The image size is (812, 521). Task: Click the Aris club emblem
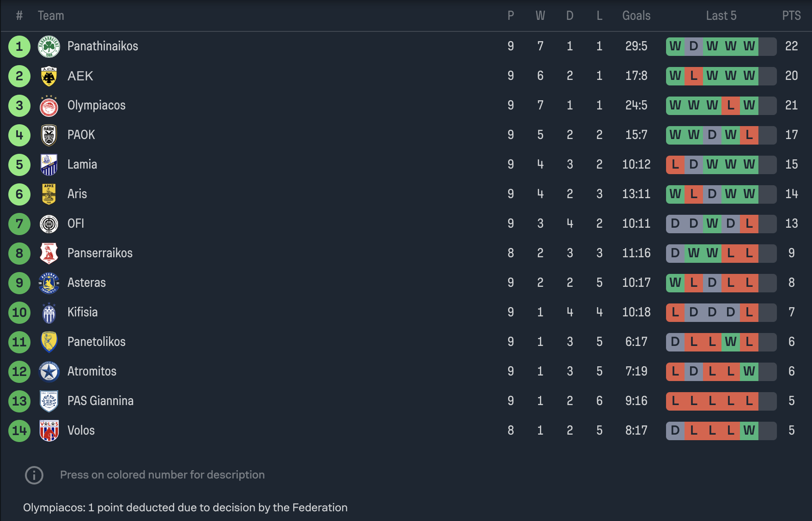pyautogui.click(x=49, y=194)
